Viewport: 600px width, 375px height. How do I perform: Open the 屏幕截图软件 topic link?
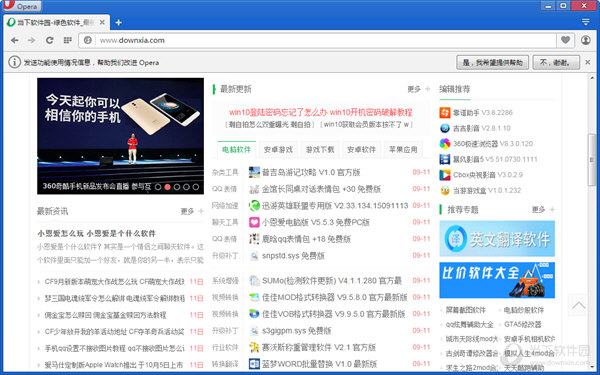click(465, 310)
